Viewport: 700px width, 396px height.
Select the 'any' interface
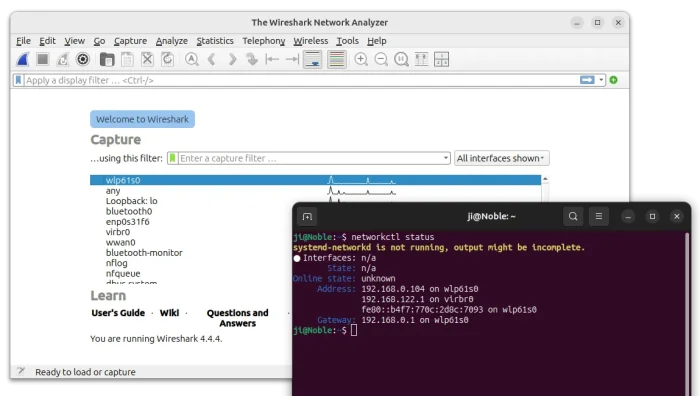(113, 191)
